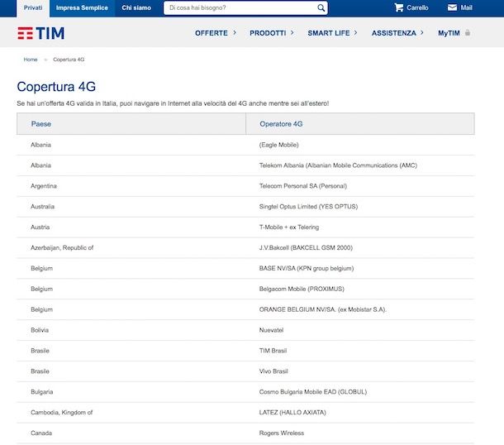Click 'BASE NV/SA (KPN group belgium)' cell
504x445 pixels.
pyautogui.click(x=307, y=268)
